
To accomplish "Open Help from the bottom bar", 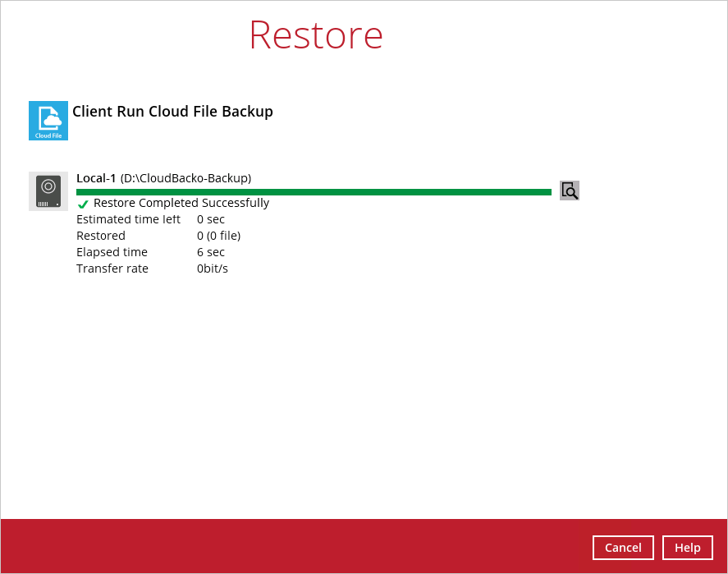I will click(687, 548).
